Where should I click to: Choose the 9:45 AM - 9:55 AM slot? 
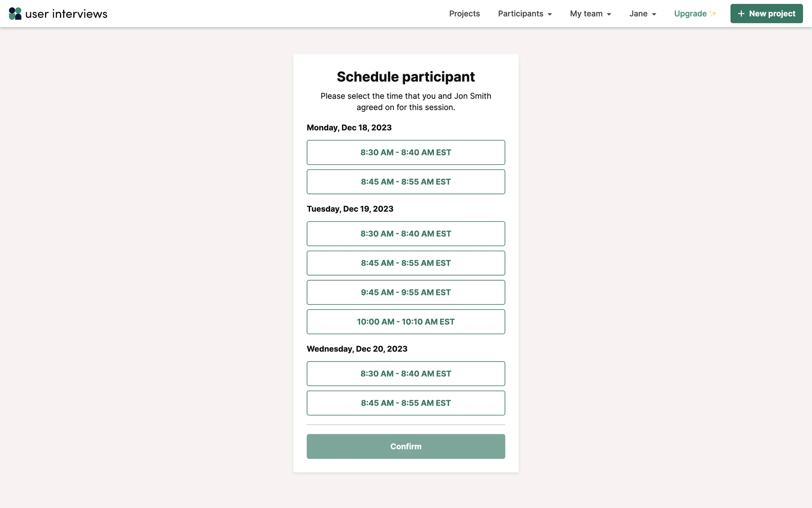406,293
